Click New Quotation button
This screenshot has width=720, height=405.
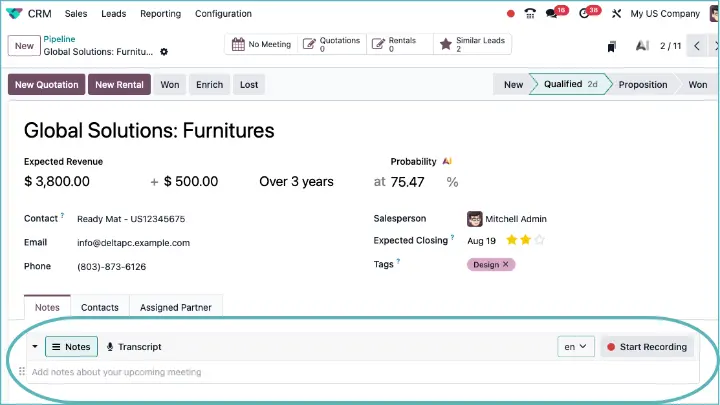[x=46, y=84]
